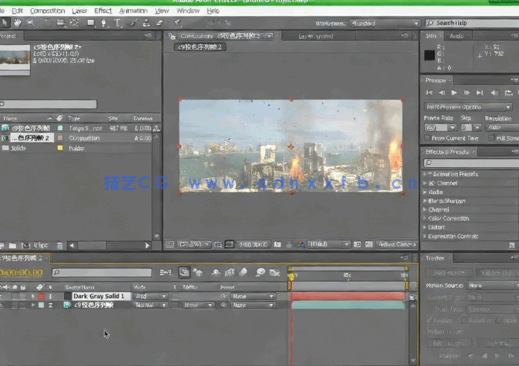Check Full Screen checkbox in Preview
The image size is (519, 366).
tap(491, 138)
